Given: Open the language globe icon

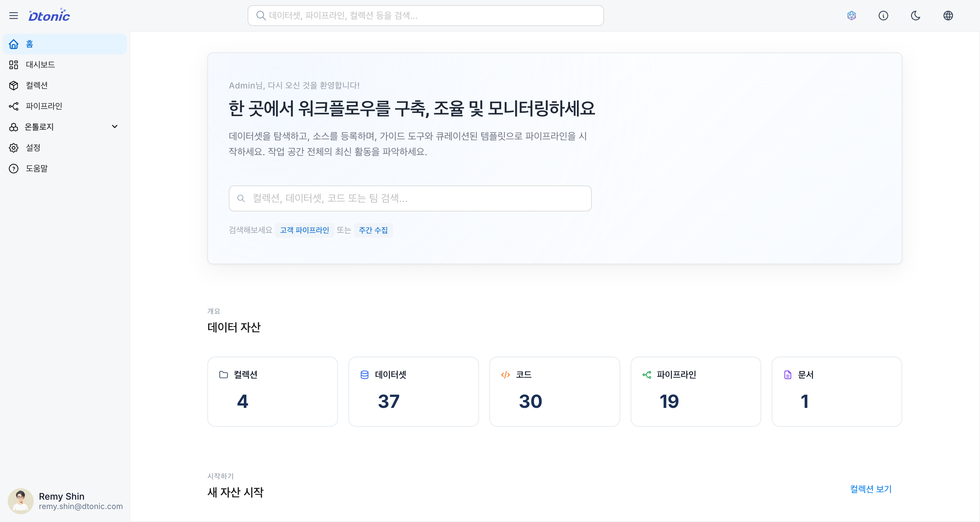Looking at the screenshot, I should tap(948, 16).
